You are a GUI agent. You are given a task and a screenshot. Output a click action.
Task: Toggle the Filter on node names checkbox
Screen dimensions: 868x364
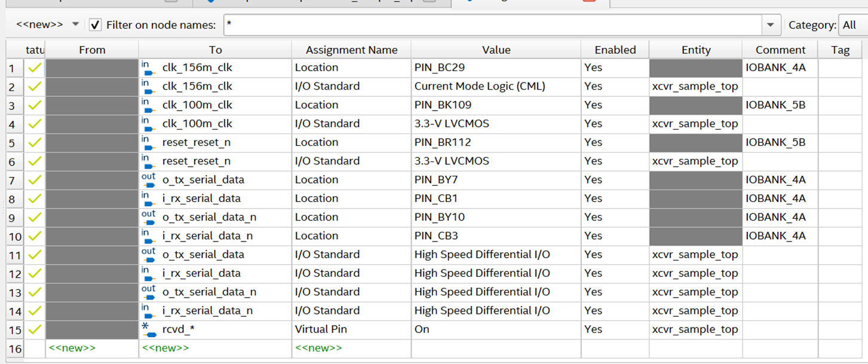[x=95, y=25]
